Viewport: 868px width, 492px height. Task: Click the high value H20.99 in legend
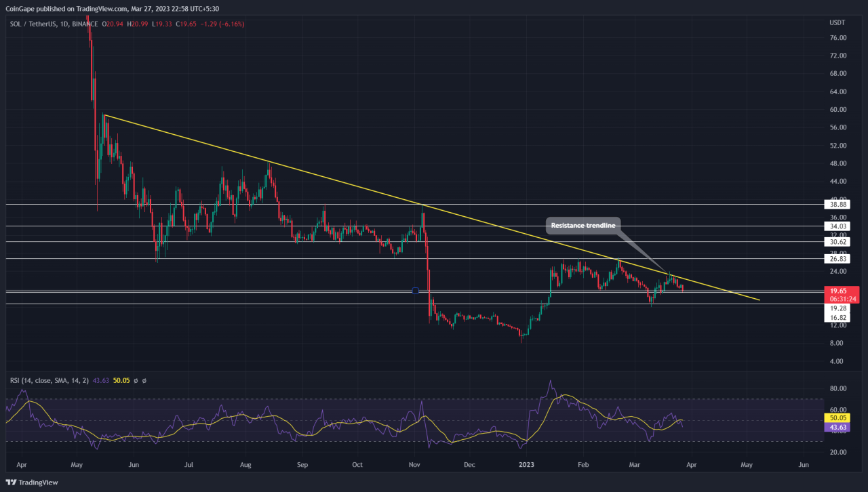139,24
